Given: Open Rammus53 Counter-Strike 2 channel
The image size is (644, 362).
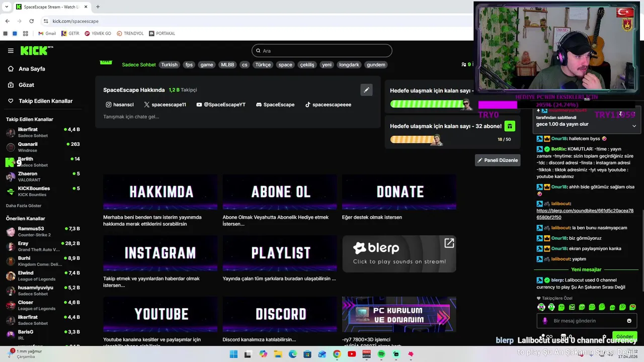Looking at the screenshot, I should (x=43, y=231).
